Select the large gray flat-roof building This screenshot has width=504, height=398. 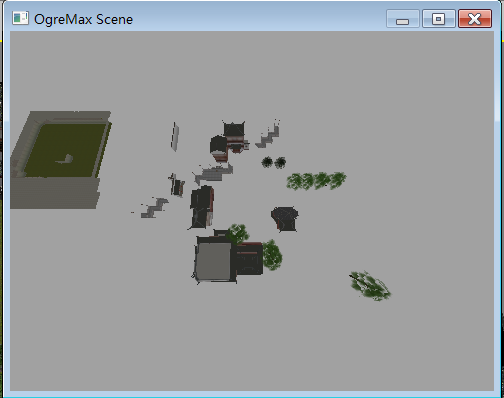pos(213,260)
